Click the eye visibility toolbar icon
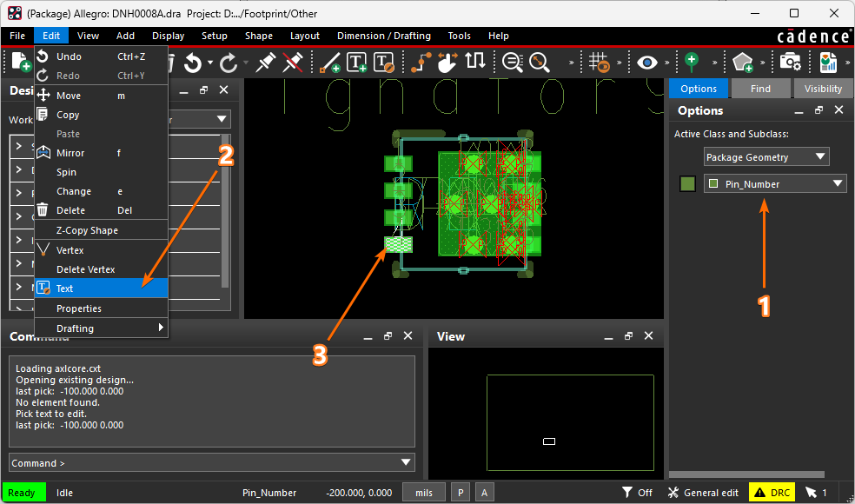The width and height of the screenshot is (855, 504). (x=647, y=62)
